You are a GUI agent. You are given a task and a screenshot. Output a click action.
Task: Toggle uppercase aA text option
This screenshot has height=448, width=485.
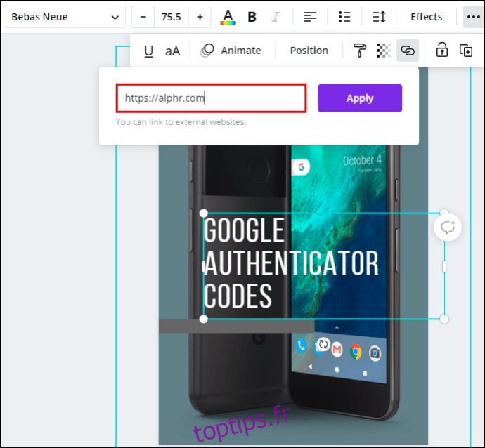pyautogui.click(x=173, y=51)
